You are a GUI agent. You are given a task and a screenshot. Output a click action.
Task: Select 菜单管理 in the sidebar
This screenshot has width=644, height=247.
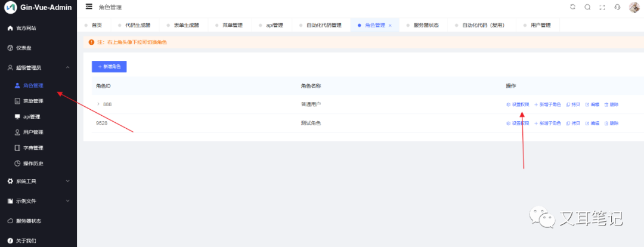pyautogui.click(x=38, y=101)
